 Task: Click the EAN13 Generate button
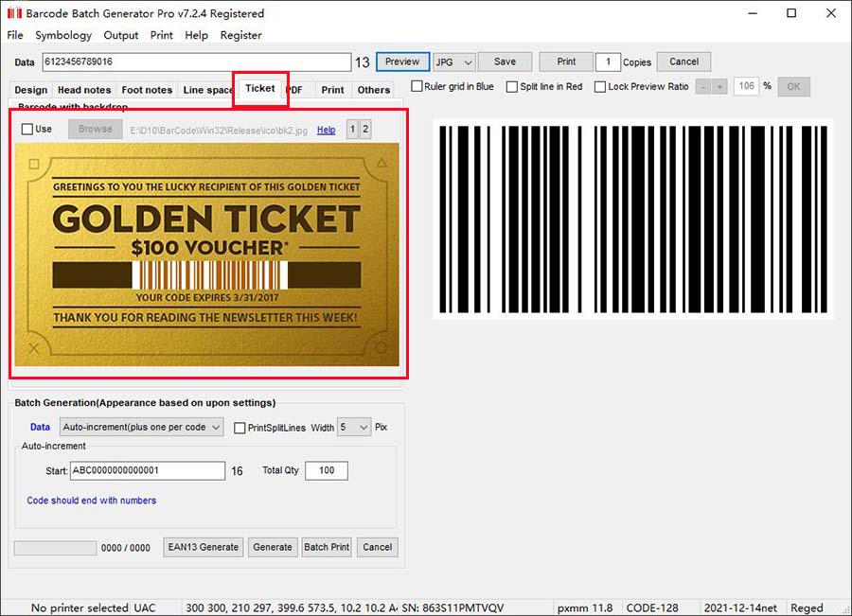tap(204, 548)
